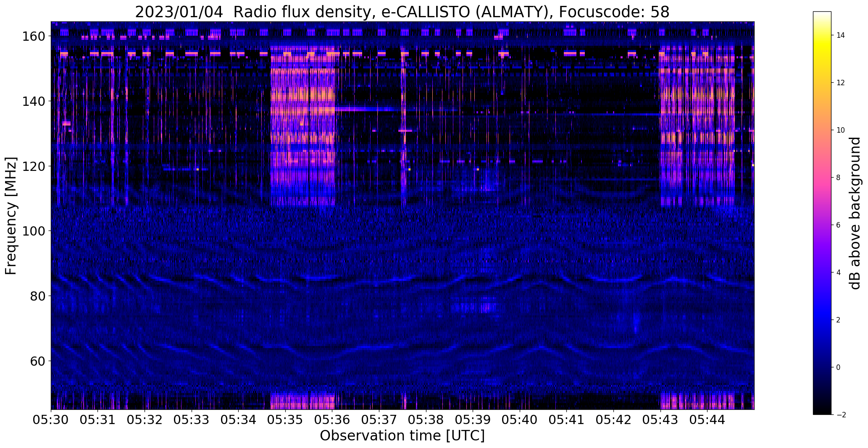The width and height of the screenshot is (868, 448).
Task: Click the 05:31 time tick label
Action: [x=98, y=420]
